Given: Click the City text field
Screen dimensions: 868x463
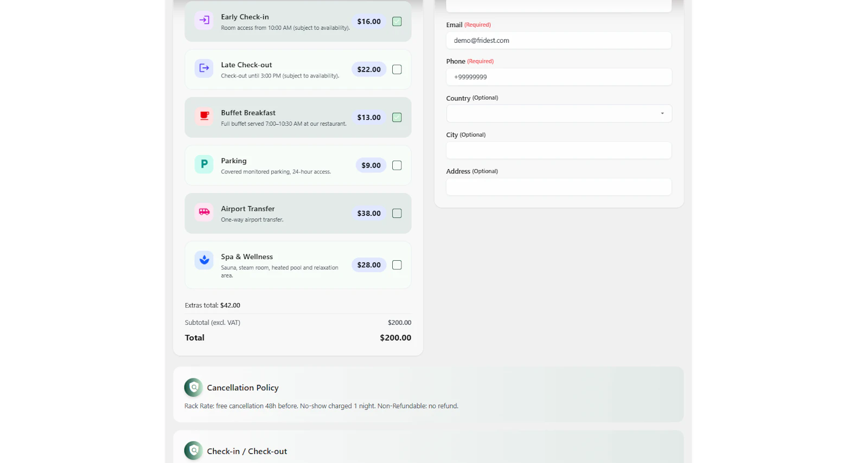Looking at the screenshot, I should coord(559,150).
